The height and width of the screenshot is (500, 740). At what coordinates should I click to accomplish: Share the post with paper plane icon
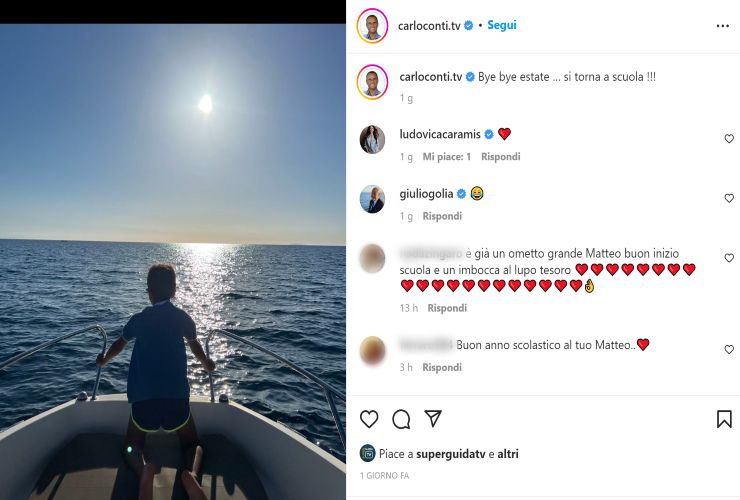(433, 419)
